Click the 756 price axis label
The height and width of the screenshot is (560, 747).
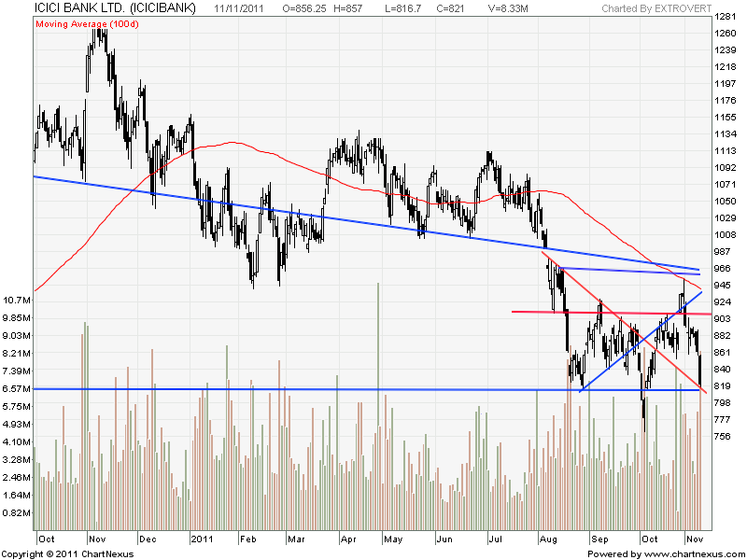click(x=722, y=436)
